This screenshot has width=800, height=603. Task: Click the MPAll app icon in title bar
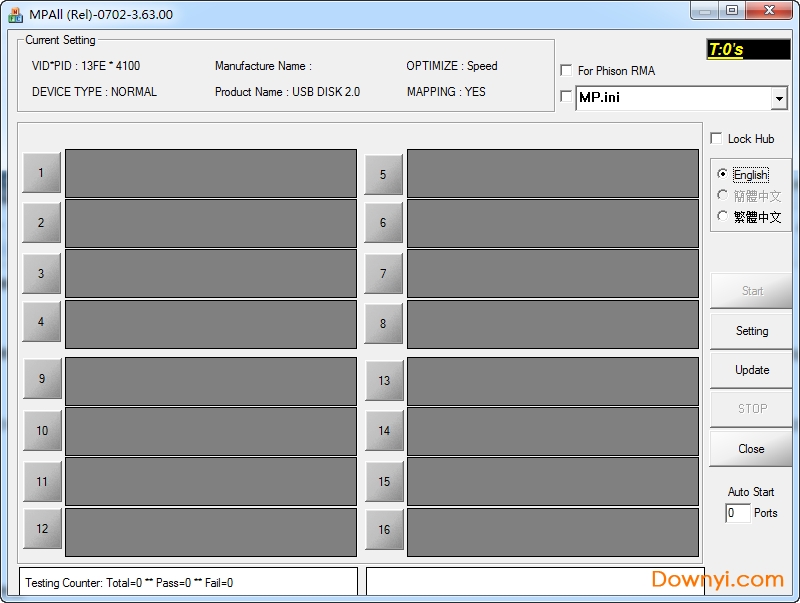15,14
